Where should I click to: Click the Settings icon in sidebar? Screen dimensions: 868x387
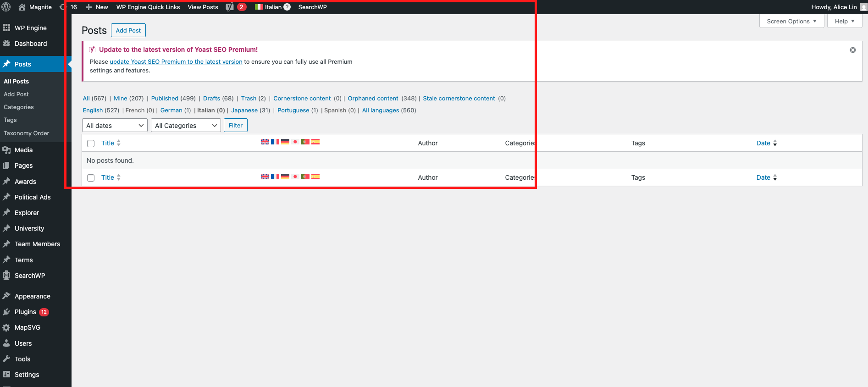point(6,375)
